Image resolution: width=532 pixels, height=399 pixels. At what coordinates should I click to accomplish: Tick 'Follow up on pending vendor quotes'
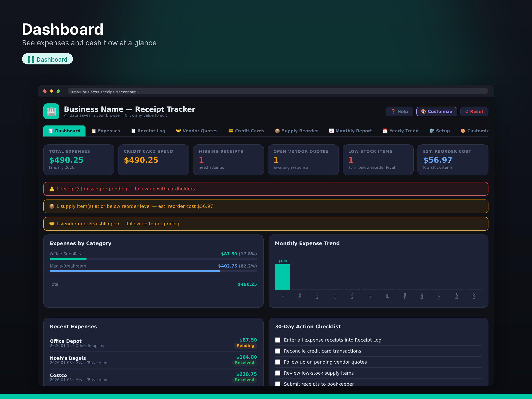pos(278,362)
